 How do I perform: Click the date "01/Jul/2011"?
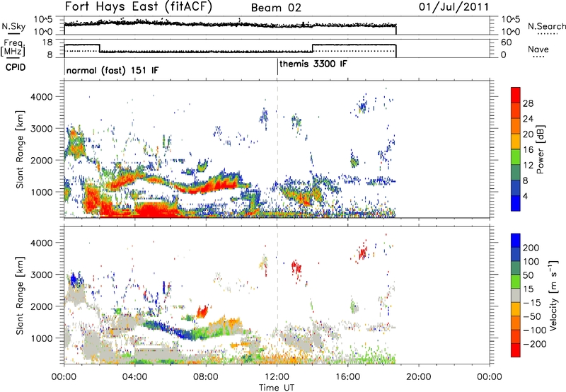[x=454, y=6]
